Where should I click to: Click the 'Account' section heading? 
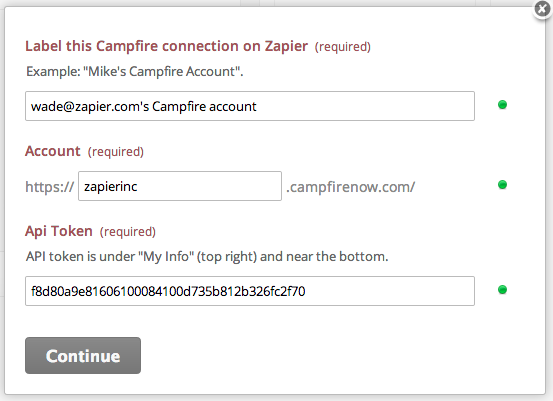tap(53, 151)
